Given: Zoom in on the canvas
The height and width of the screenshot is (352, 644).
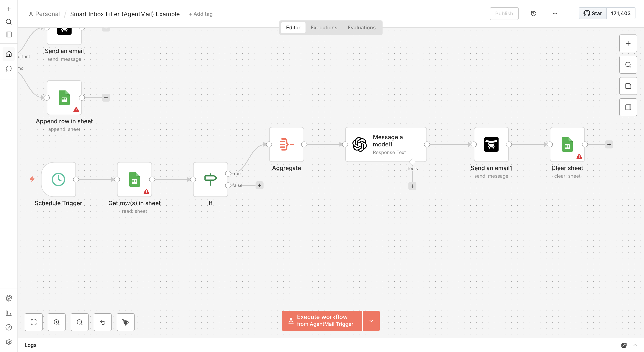Looking at the screenshot, I should point(56,322).
